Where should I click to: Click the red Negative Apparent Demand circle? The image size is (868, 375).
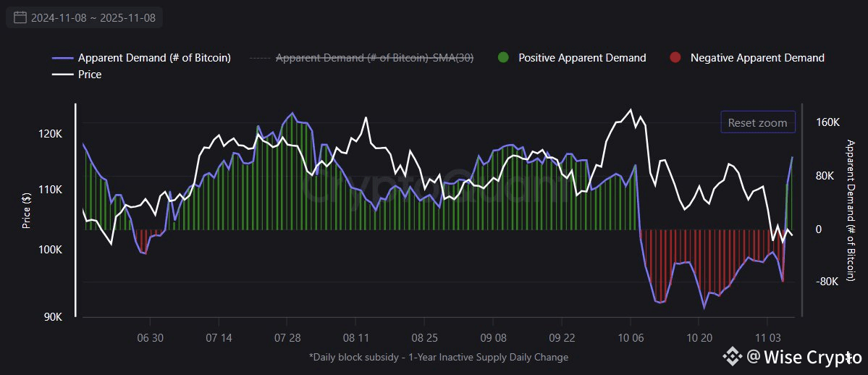675,58
